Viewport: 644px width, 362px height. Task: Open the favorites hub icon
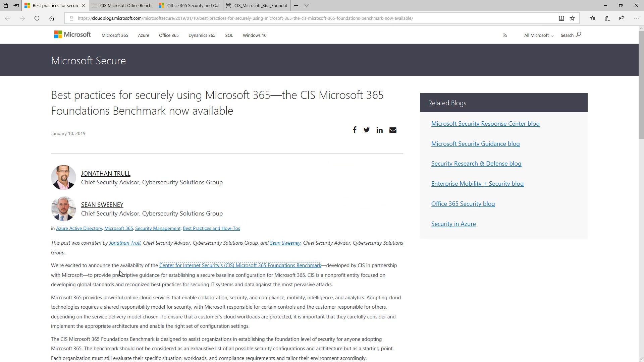(592, 18)
